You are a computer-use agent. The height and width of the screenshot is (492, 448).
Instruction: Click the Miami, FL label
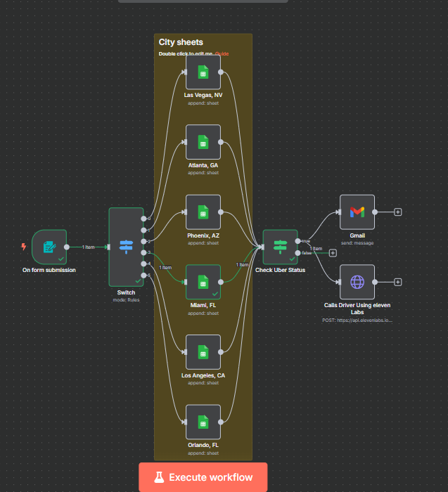coord(203,305)
